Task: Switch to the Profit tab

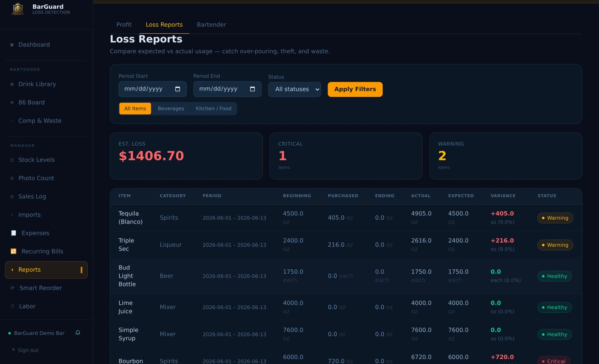Action: (124, 25)
